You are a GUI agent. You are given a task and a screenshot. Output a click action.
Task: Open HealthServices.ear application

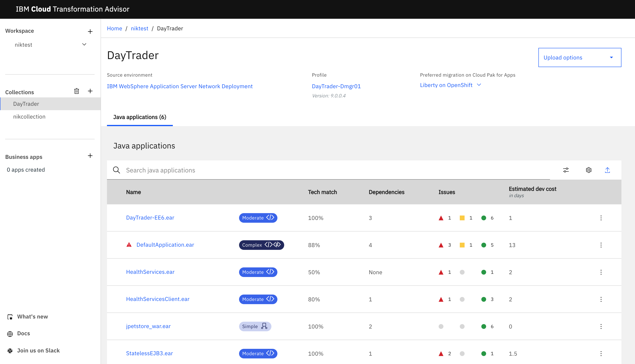point(150,272)
